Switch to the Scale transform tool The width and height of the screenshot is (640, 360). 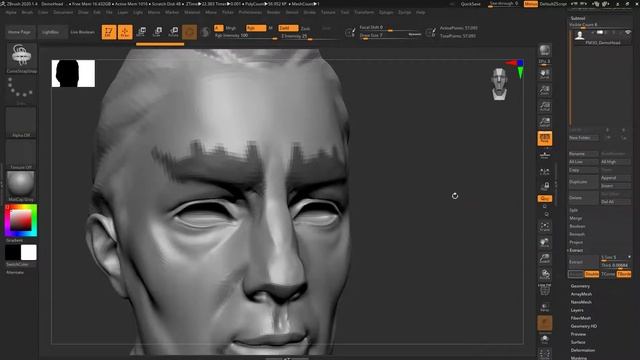tap(158, 32)
